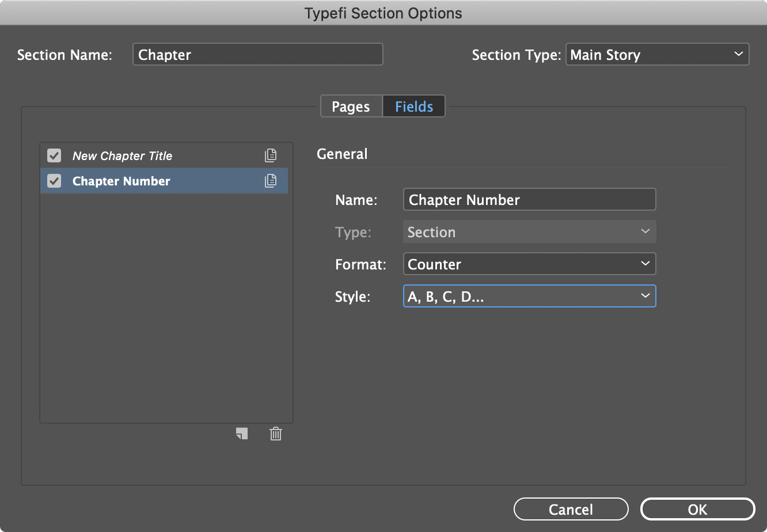Cancel the Section Options dialog
Screen dimensions: 767x532
coord(571,510)
